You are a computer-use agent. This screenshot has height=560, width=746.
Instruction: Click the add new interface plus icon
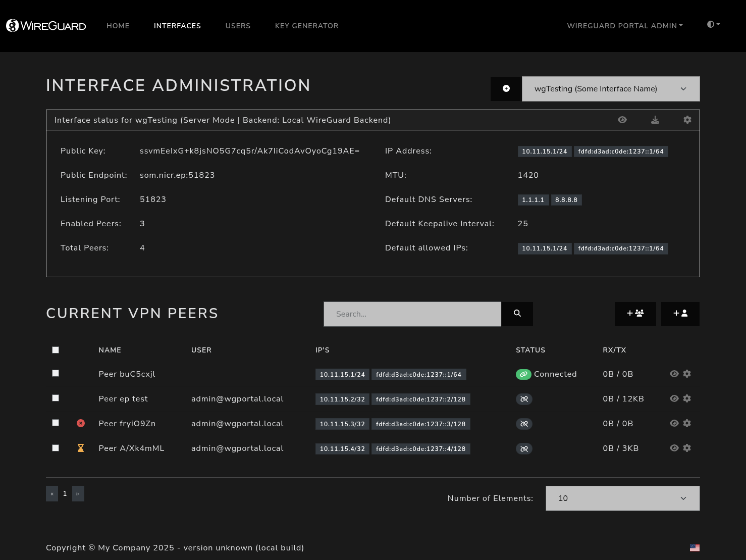(x=506, y=89)
